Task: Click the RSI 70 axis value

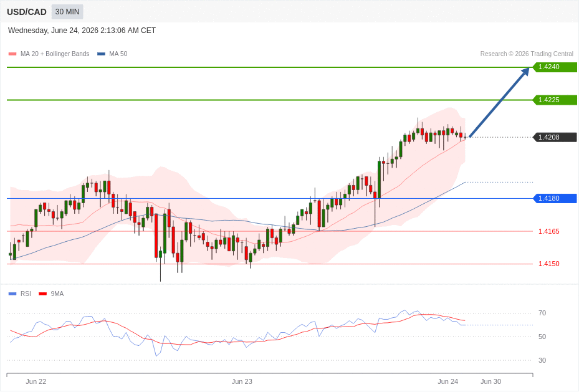Action: 542,313
